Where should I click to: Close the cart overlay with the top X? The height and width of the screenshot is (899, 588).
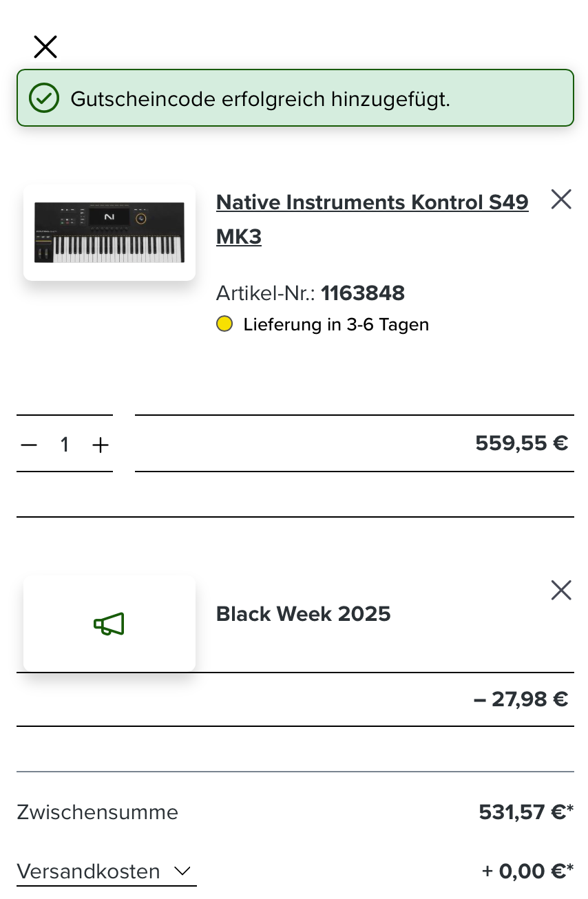point(45,47)
